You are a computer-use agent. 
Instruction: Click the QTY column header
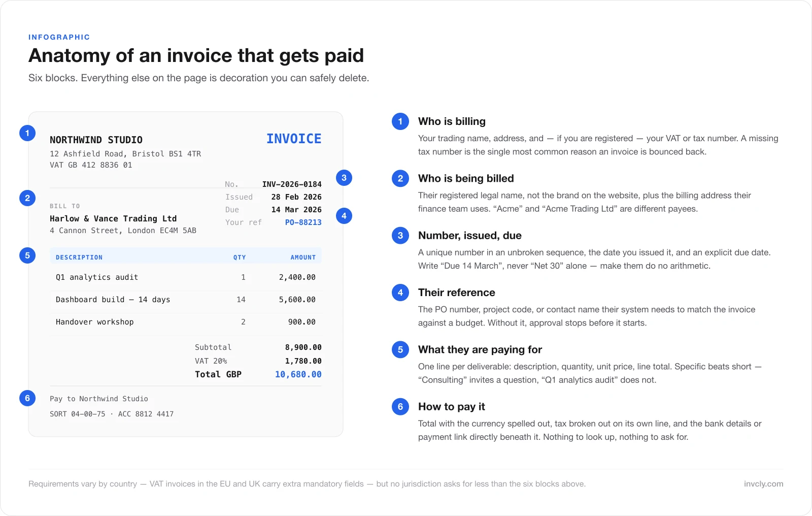tap(240, 257)
